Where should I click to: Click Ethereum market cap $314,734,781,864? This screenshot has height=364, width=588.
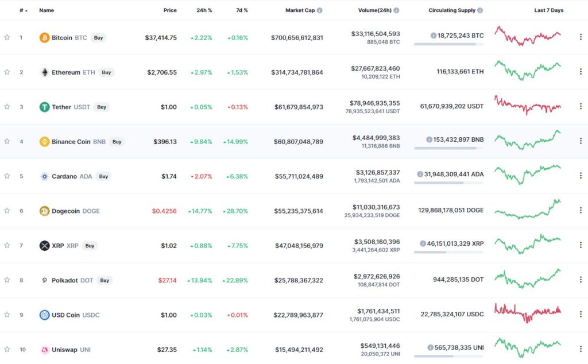[x=297, y=72]
